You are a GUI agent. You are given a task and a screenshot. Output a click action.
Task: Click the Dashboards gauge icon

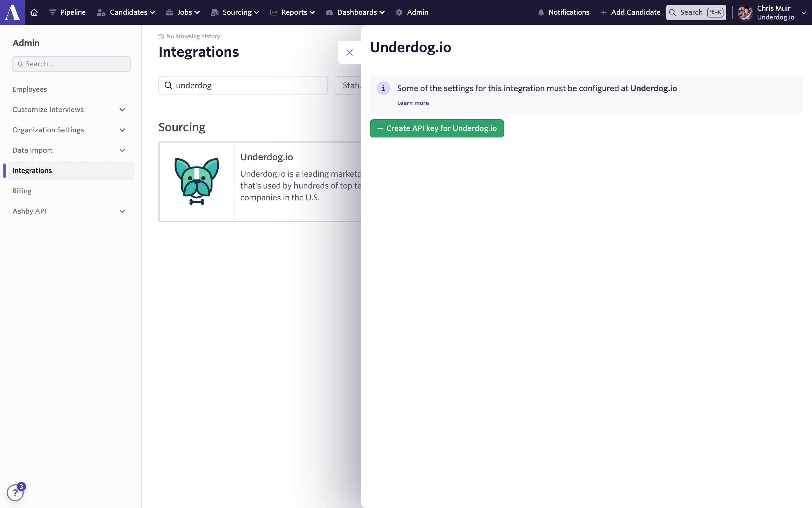[x=329, y=12]
